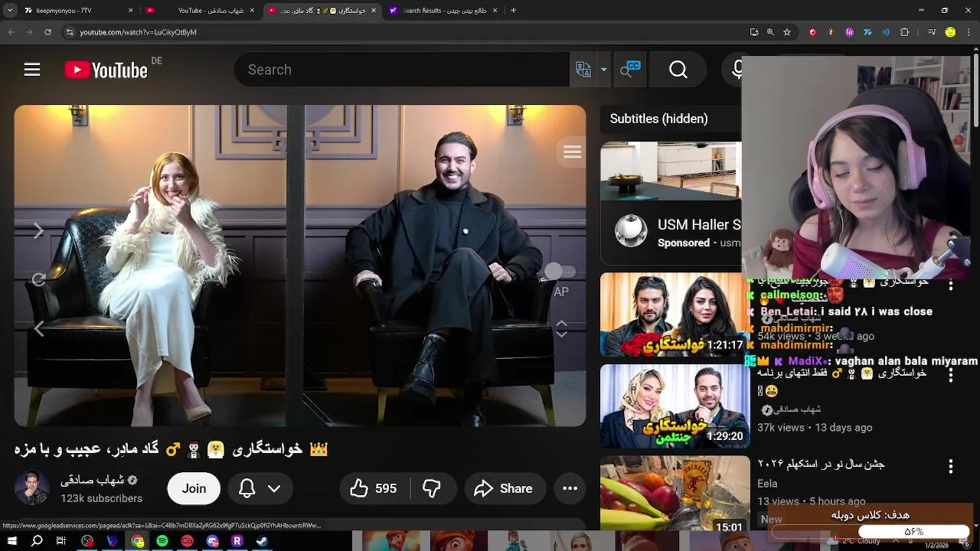
Task: Open the 7TV extension icon
Action: coord(867,32)
